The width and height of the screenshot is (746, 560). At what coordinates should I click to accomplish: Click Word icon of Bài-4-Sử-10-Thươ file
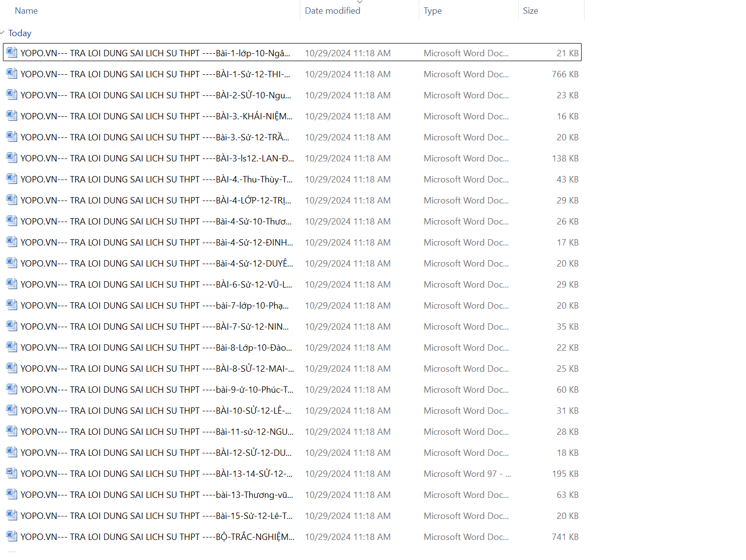pyautogui.click(x=12, y=221)
